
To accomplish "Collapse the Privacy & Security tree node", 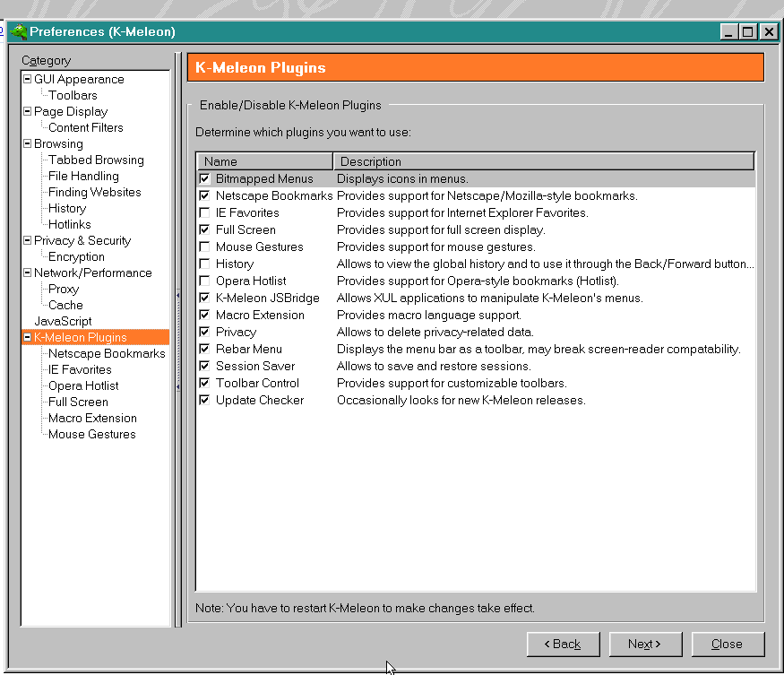I will (27, 241).
